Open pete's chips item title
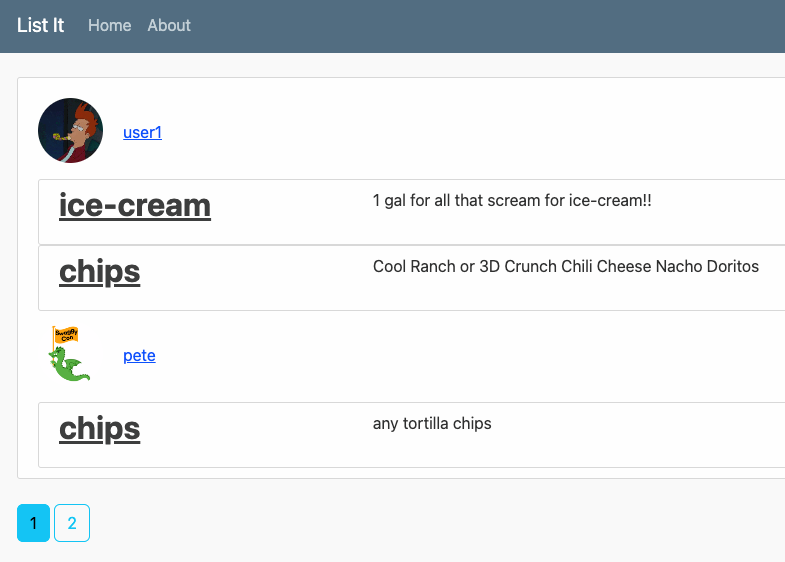The image size is (785, 562). coord(100,429)
